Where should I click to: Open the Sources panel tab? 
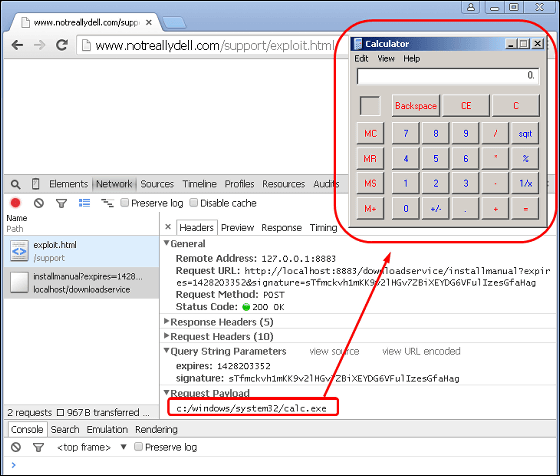pos(157,184)
